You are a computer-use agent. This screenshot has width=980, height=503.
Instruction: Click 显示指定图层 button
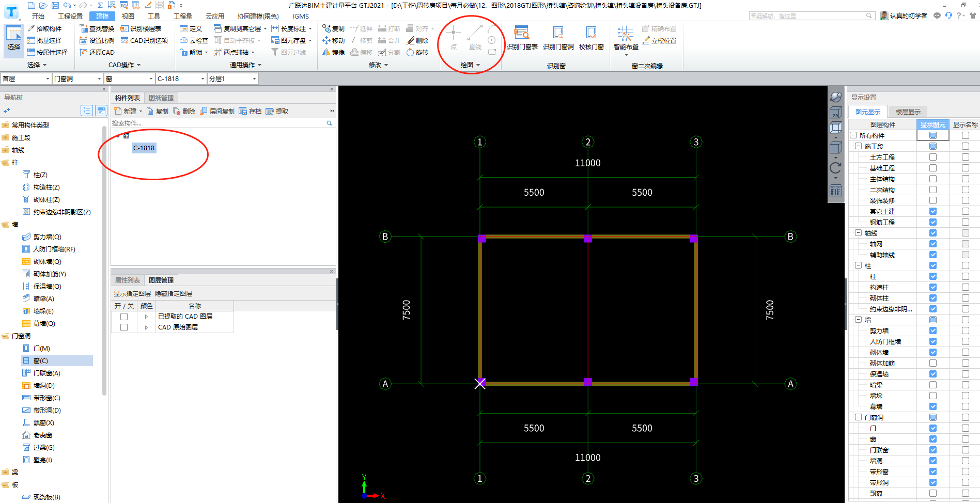(132, 293)
